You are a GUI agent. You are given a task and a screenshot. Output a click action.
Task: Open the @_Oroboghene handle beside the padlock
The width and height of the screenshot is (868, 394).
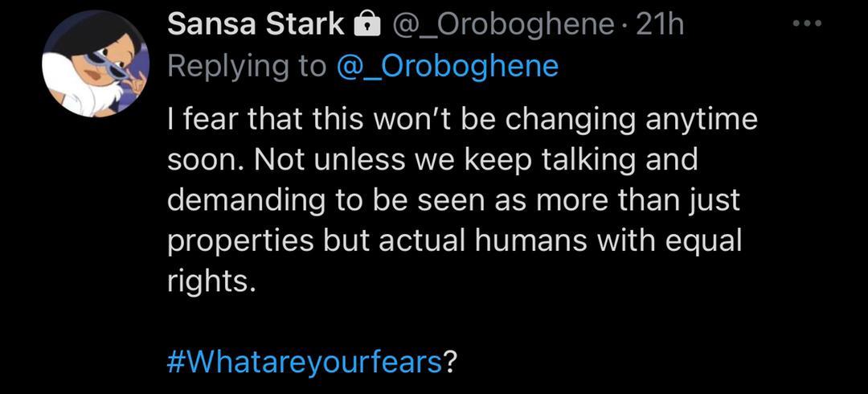click(503, 25)
